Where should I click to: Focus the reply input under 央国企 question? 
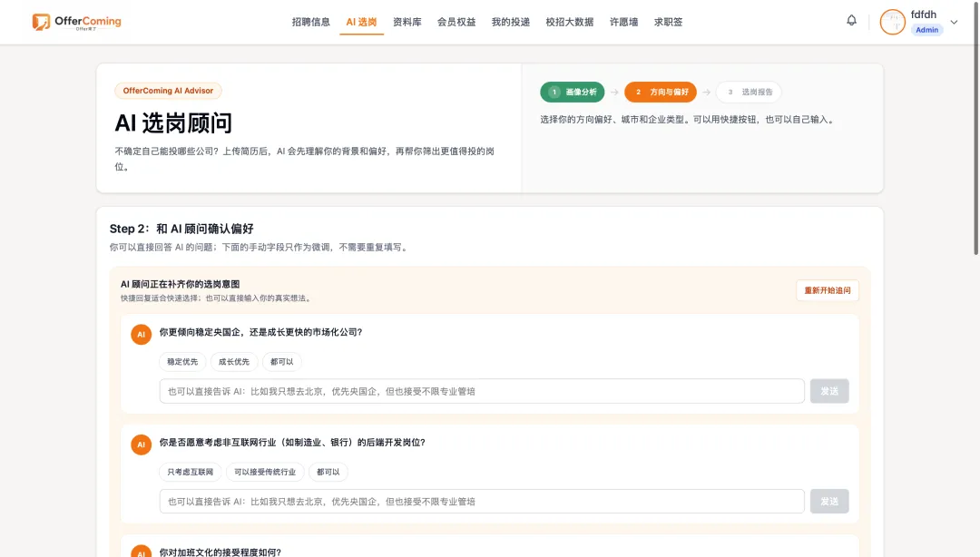(482, 391)
